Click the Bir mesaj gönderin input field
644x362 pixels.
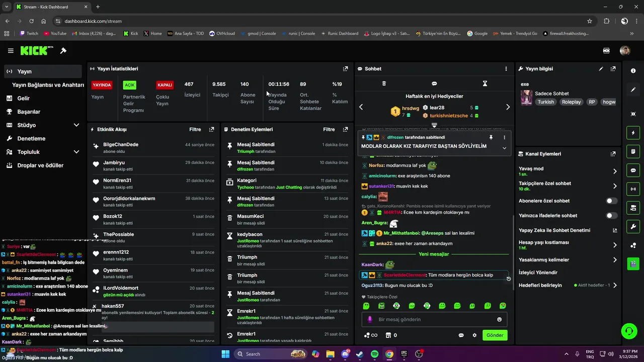434,319
